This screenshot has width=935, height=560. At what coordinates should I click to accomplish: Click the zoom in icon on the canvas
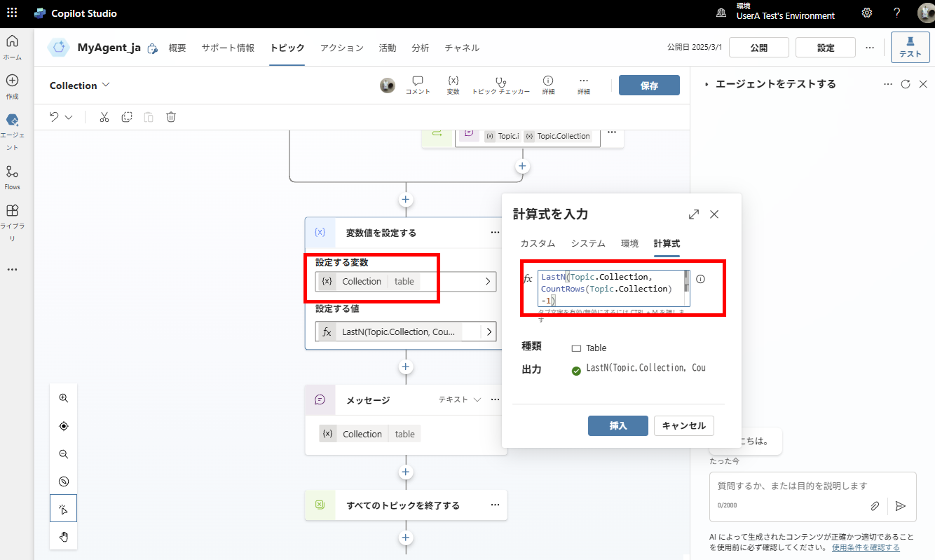[63, 397]
